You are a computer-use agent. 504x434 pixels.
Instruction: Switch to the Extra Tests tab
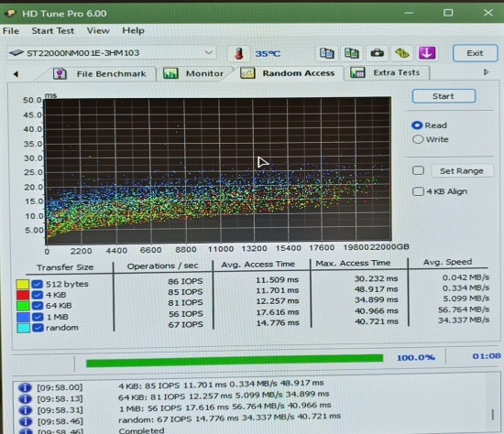click(386, 72)
